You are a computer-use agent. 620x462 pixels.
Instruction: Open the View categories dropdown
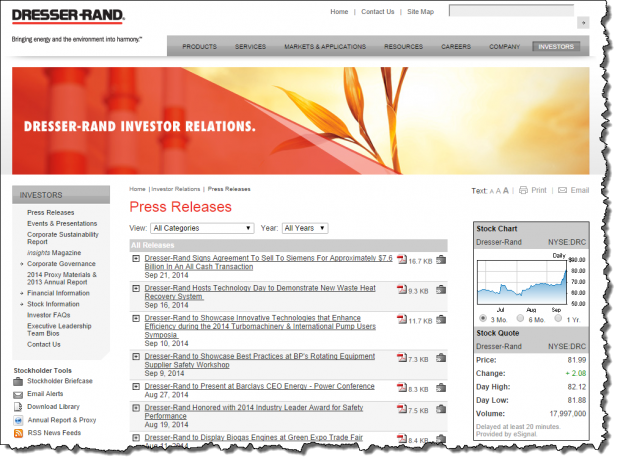(202, 228)
